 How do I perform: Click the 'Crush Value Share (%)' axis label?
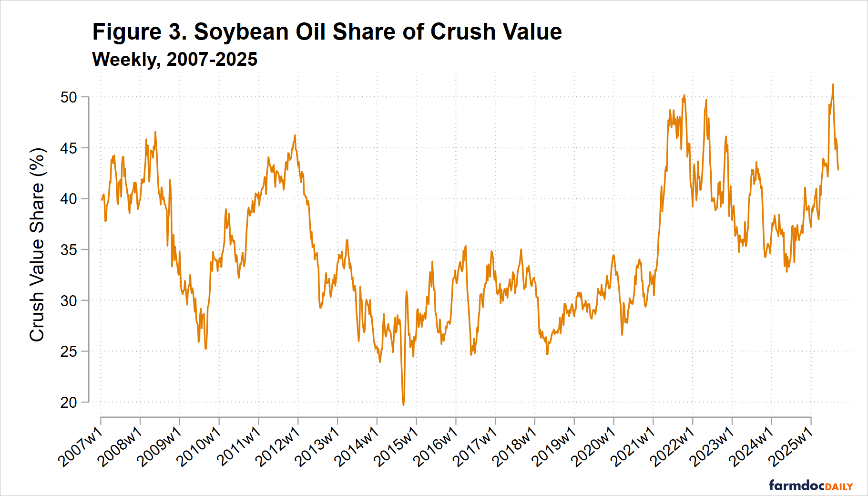37,245
